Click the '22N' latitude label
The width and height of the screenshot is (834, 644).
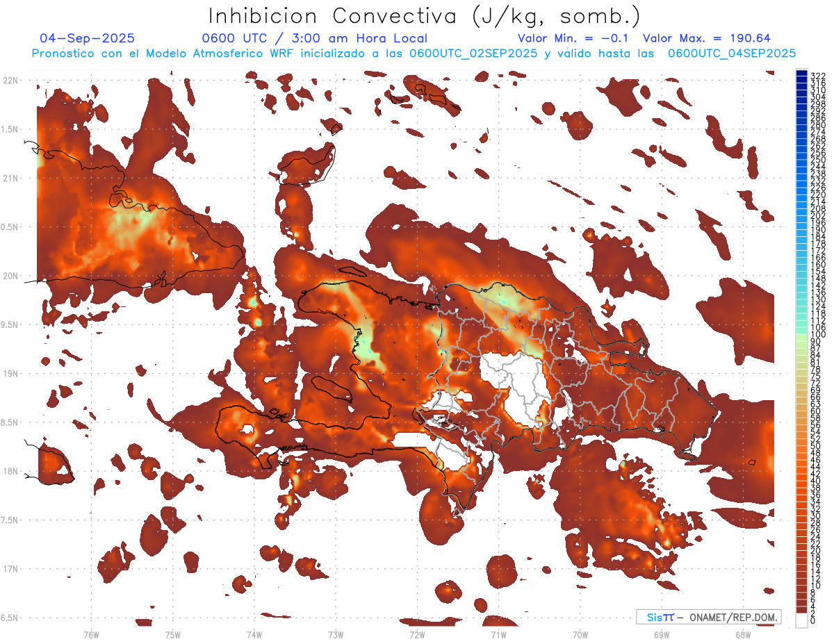pyautogui.click(x=10, y=81)
